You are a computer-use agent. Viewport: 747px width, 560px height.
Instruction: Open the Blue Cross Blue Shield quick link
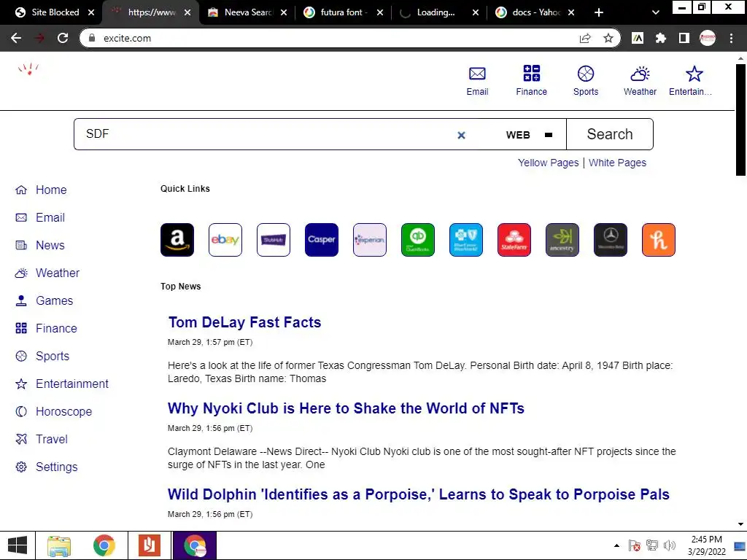[466, 239]
